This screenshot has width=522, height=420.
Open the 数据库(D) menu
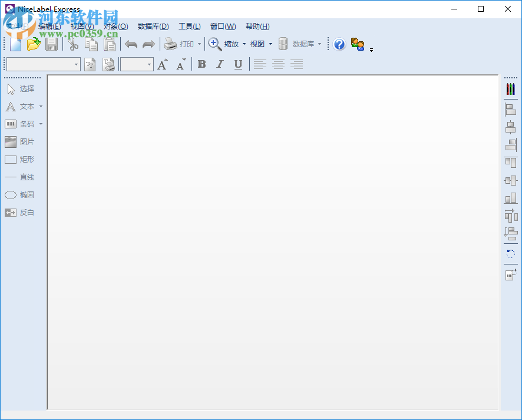coord(153,26)
